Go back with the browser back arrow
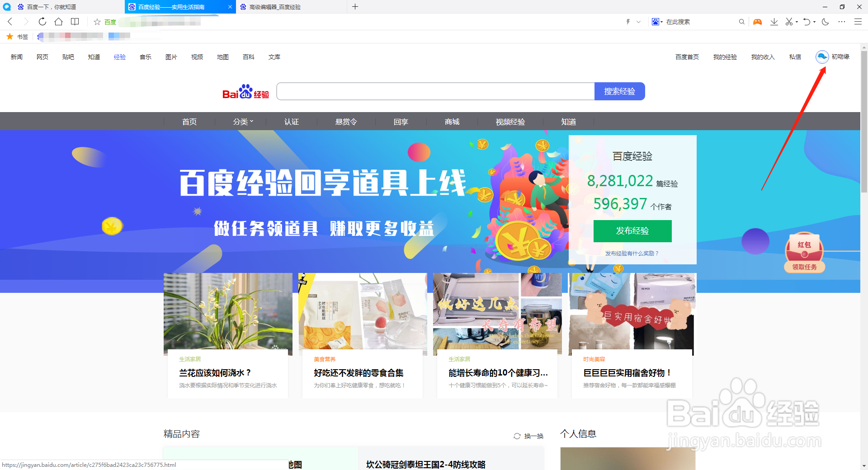This screenshot has width=868, height=470. pos(10,22)
